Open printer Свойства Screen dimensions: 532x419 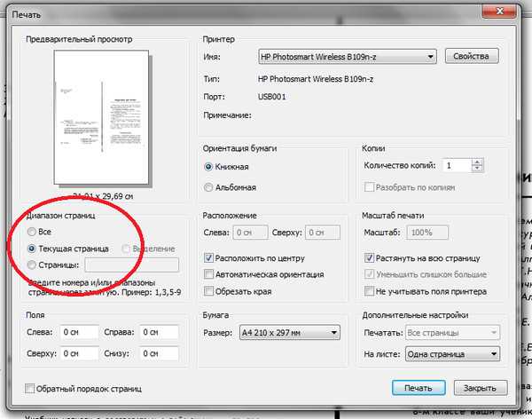pyautogui.click(x=472, y=56)
